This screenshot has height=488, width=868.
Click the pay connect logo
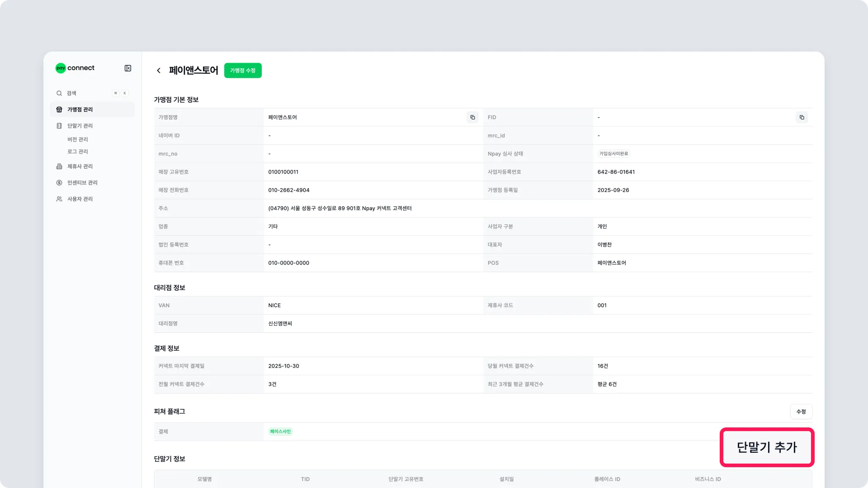75,68
